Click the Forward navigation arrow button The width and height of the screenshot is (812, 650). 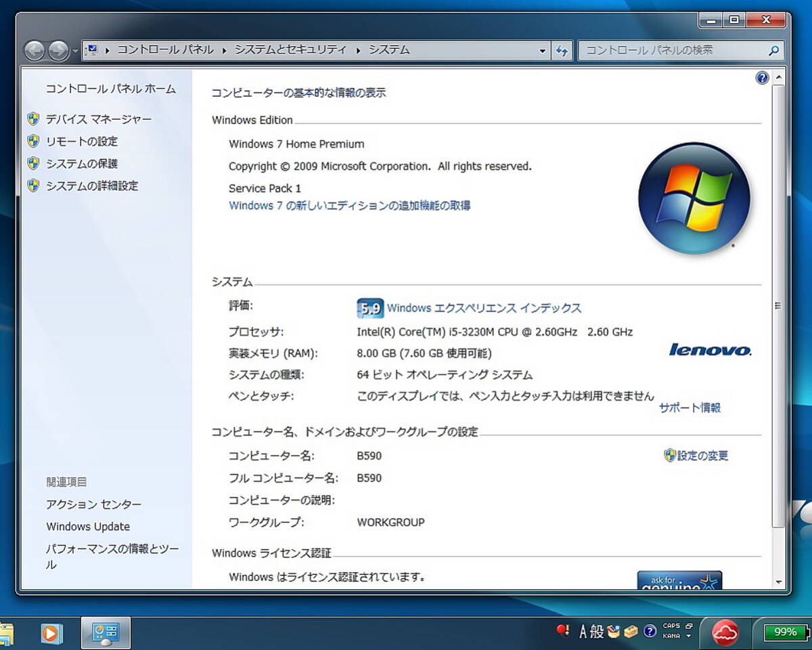click(58, 50)
